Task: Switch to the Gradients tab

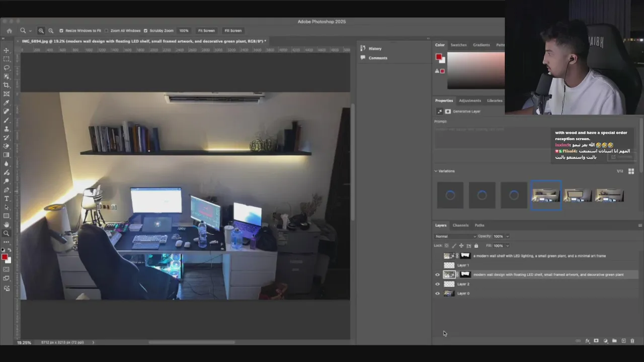Action: point(481,45)
